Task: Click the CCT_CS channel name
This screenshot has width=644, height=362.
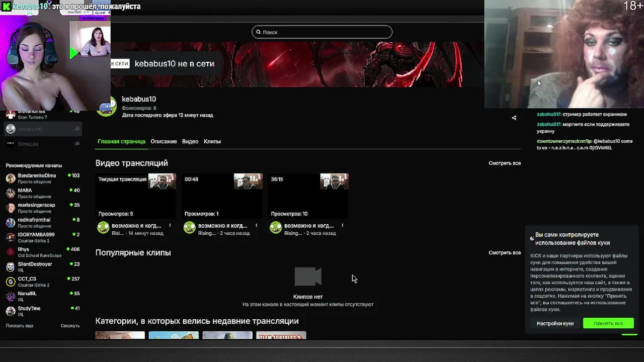Action: 27,279
